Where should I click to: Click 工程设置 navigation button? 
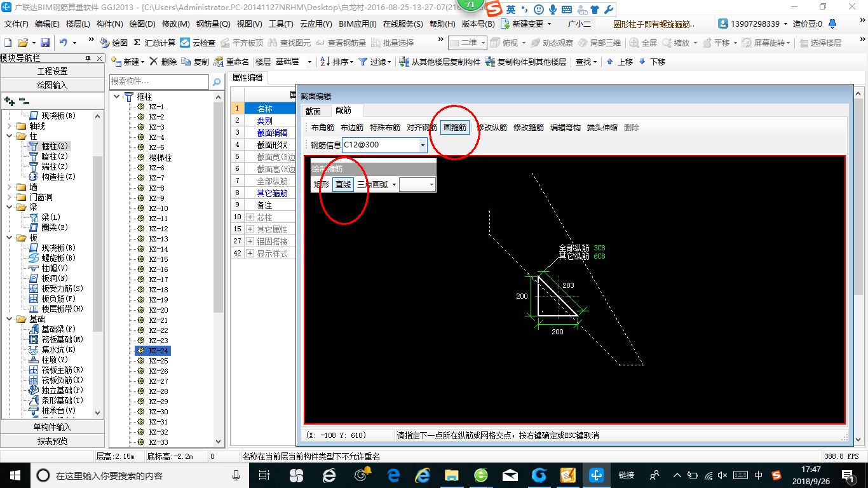pos(52,71)
